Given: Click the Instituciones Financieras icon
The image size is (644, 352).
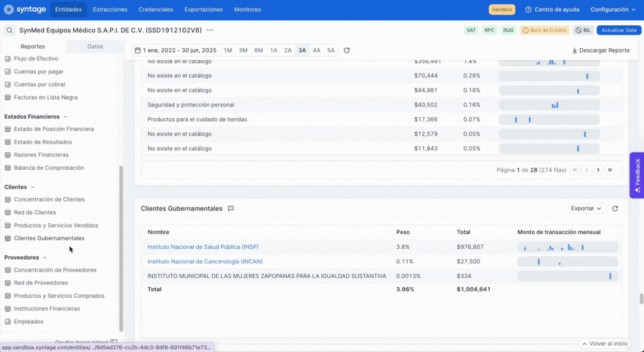Looking at the screenshot, I should (x=7, y=309).
